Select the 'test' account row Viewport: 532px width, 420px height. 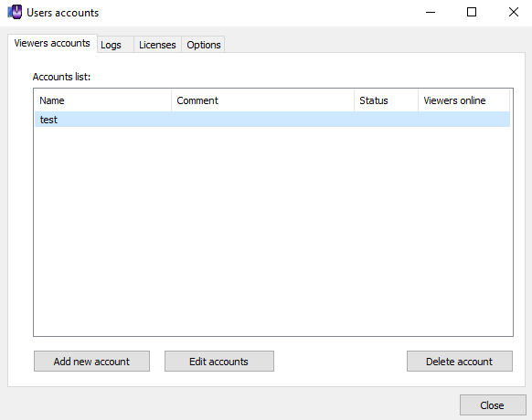[272, 120]
